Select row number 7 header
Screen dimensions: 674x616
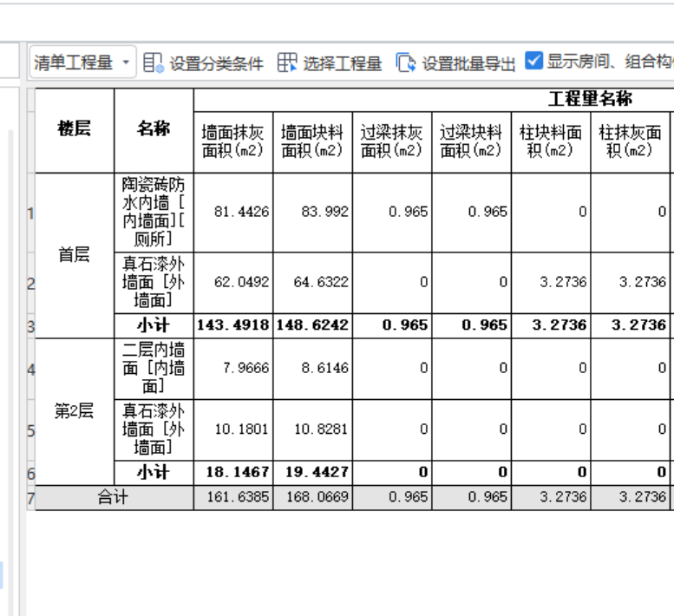click(x=31, y=498)
